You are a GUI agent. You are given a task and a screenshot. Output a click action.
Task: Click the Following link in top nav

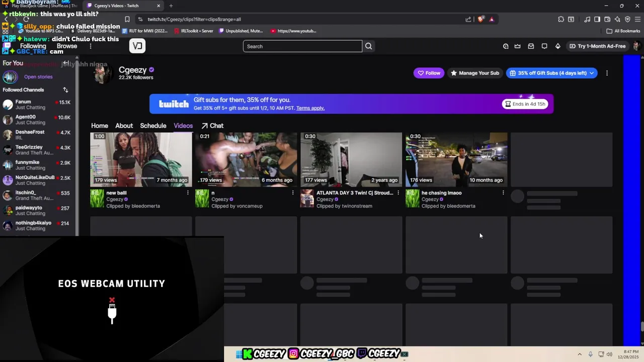33,46
